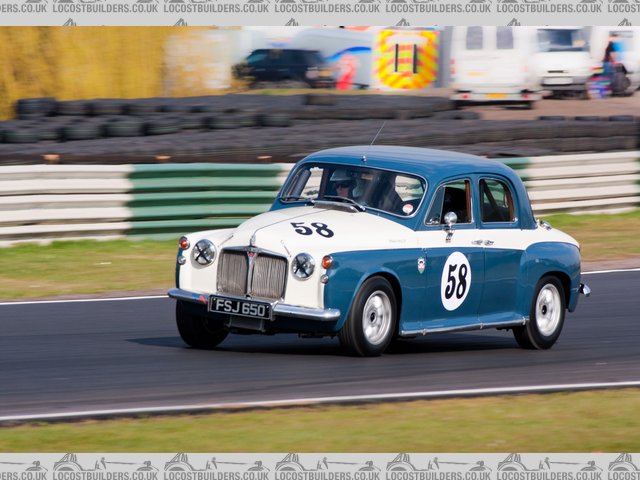Screen dimensions: 640x480
Task: Click the chrome front grille of the car
Action: point(252,273)
